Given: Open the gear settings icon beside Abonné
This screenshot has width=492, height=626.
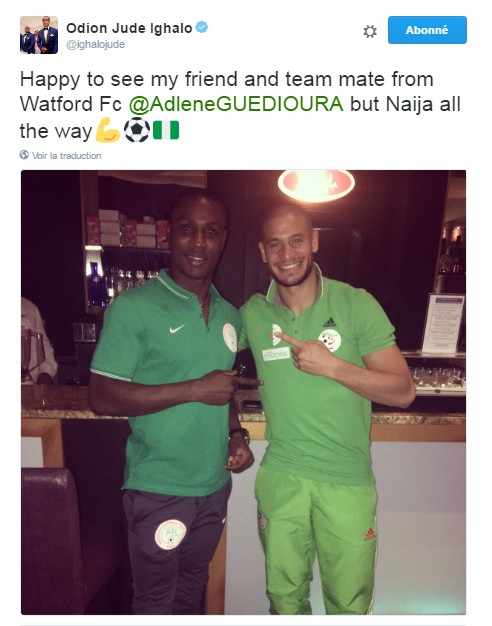Looking at the screenshot, I should click(370, 31).
